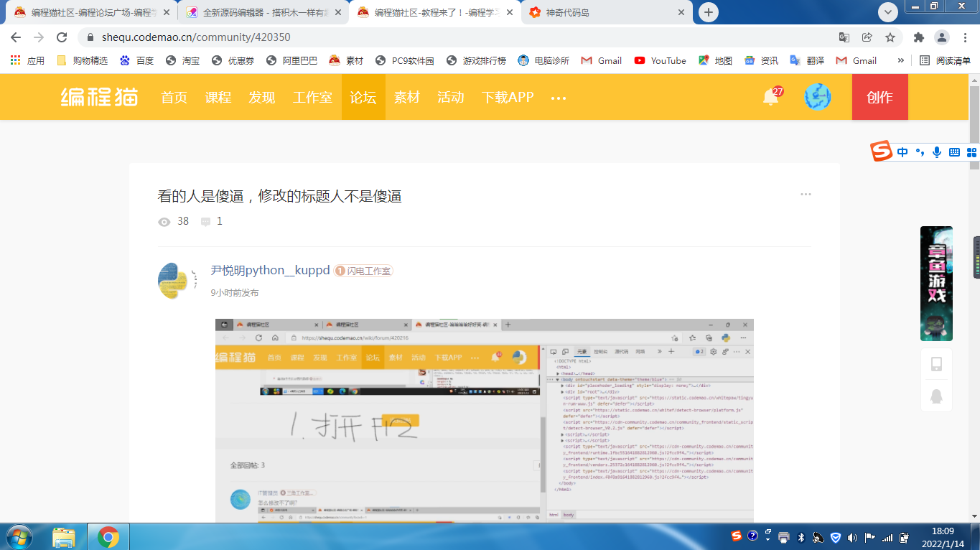The height and width of the screenshot is (550, 980).
Task: Click the Sogou voice input microphone
Action: coord(937,152)
